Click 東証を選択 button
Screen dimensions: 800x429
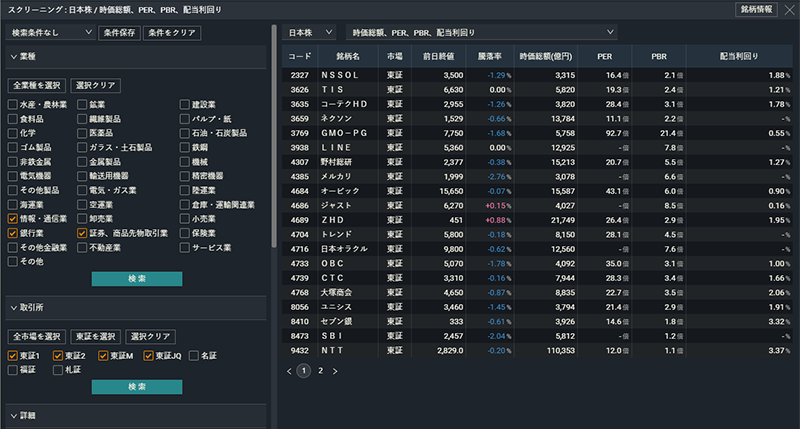[x=95, y=337]
